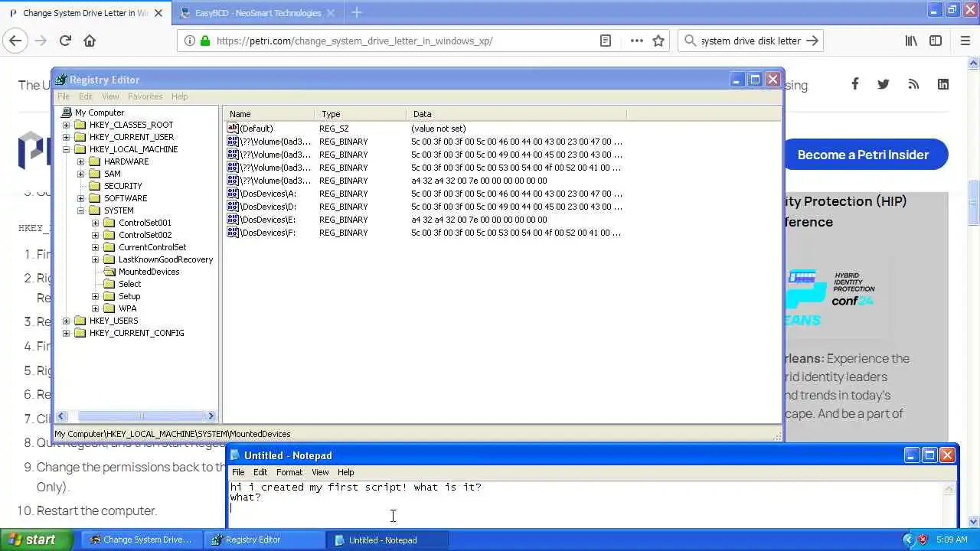Collapse the HKEY_LOCAL_MACHINE tree node
This screenshot has width=980, height=551.
(66, 149)
